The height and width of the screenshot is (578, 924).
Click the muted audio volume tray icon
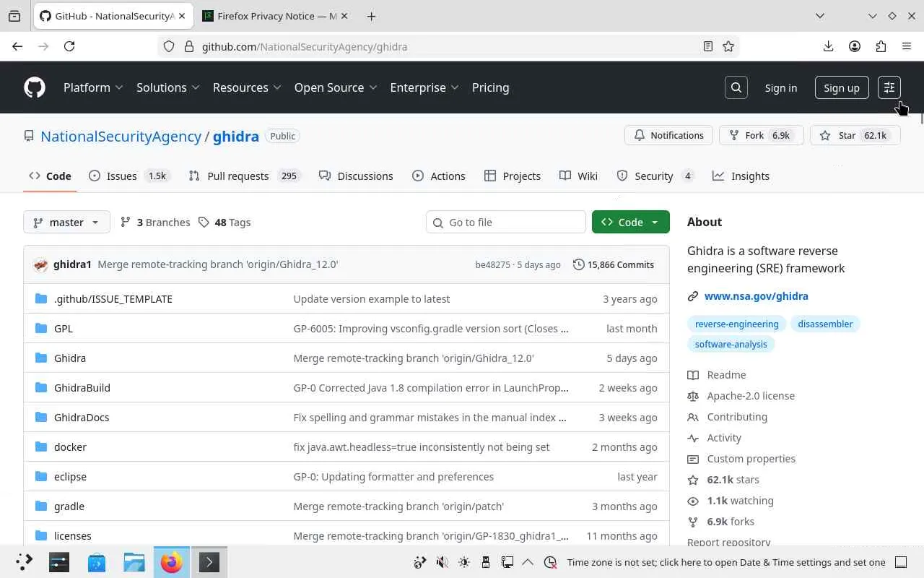tap(442, 562)
